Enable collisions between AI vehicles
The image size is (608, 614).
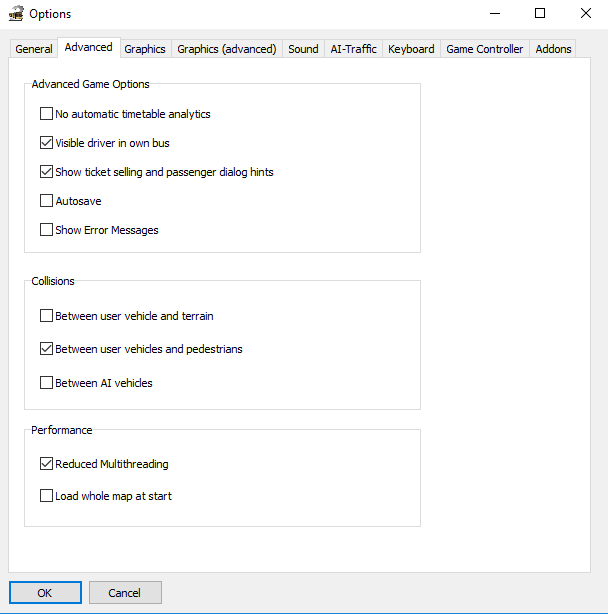pyautogui.click(x=46, y=382)
